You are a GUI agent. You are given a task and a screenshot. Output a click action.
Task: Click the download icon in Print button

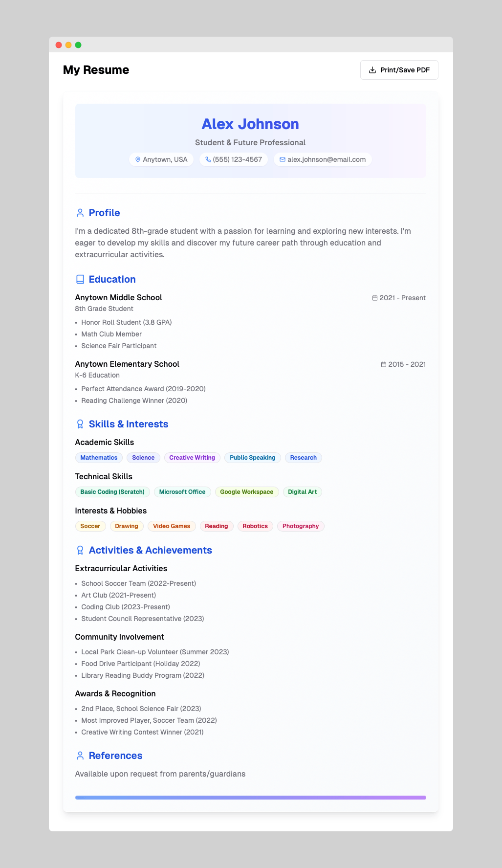click(372, 70)
